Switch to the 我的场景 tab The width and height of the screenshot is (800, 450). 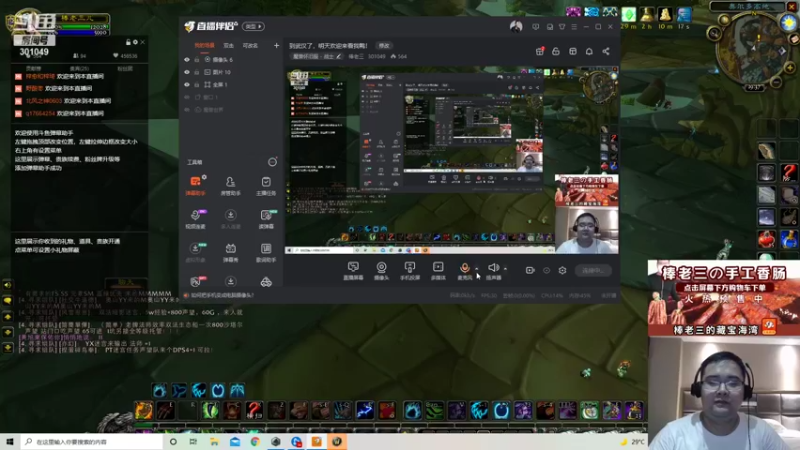tap(204, 45)
